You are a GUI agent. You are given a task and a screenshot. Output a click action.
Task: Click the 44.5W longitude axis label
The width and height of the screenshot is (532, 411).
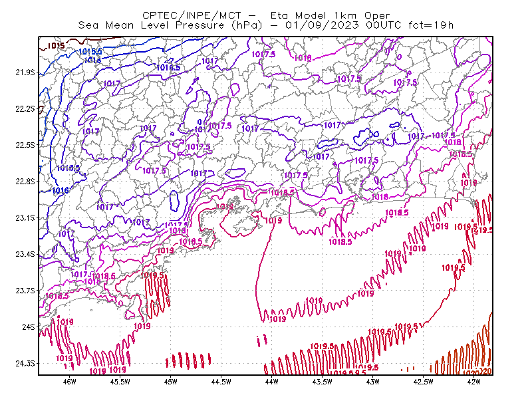click(x=221, y=382)
